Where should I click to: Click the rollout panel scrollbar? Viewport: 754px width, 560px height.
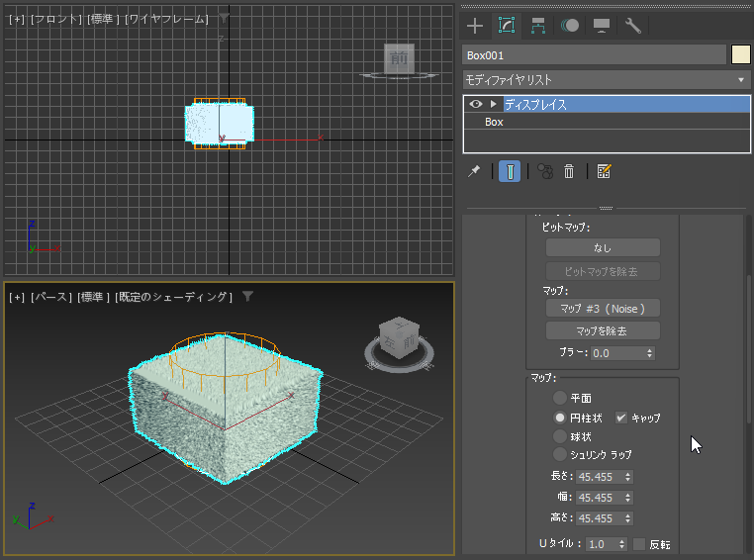(x=749, y=348)
